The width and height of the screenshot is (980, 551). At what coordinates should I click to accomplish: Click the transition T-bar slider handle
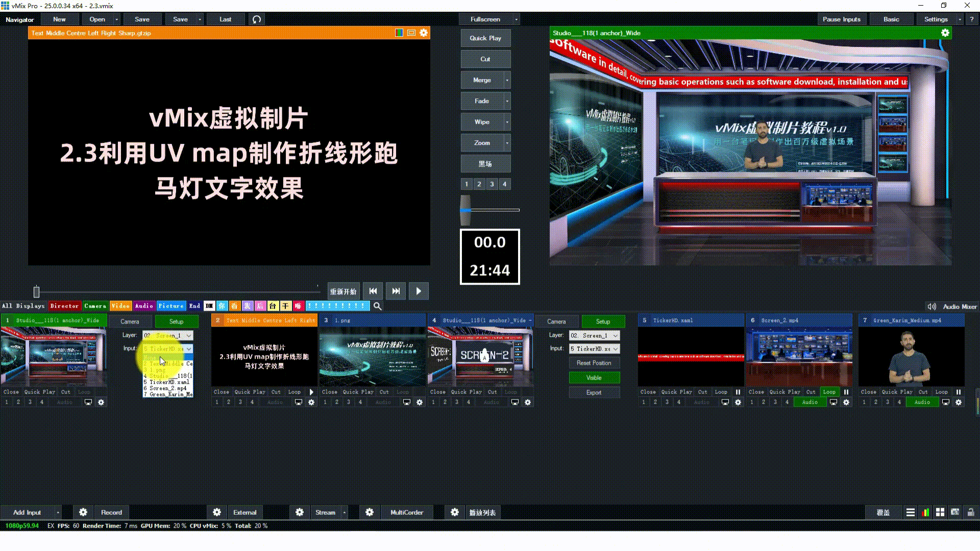(x=465, y=210)
